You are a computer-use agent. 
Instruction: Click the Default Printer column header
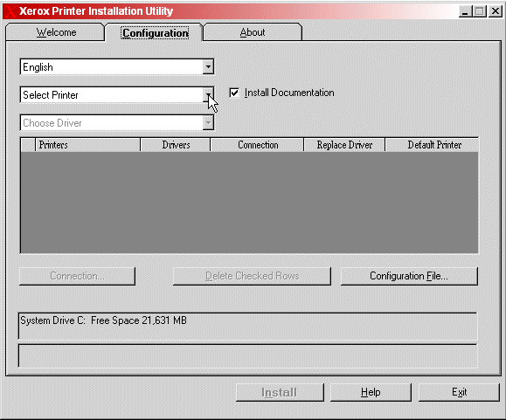click(432, 145)
